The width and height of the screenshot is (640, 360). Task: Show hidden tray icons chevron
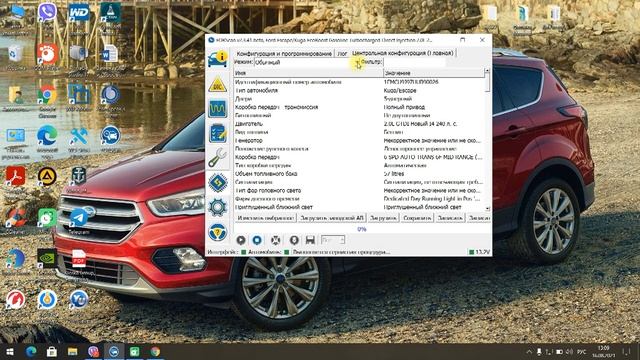click(x=529, y=351)
